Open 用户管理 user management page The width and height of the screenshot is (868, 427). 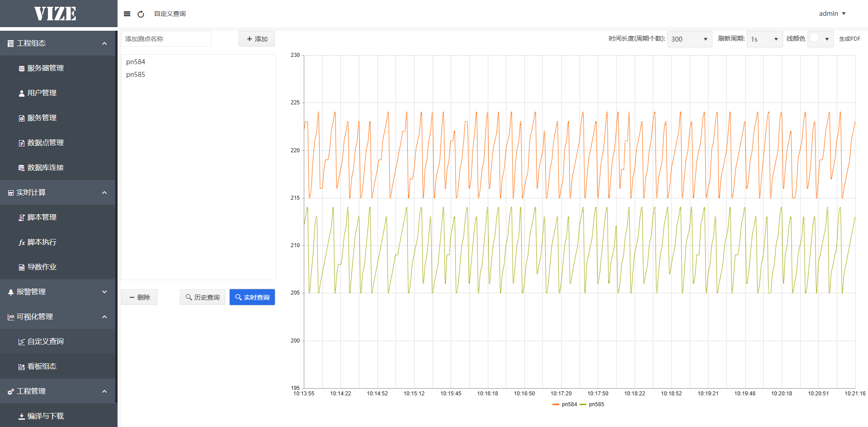pos(42,93)
